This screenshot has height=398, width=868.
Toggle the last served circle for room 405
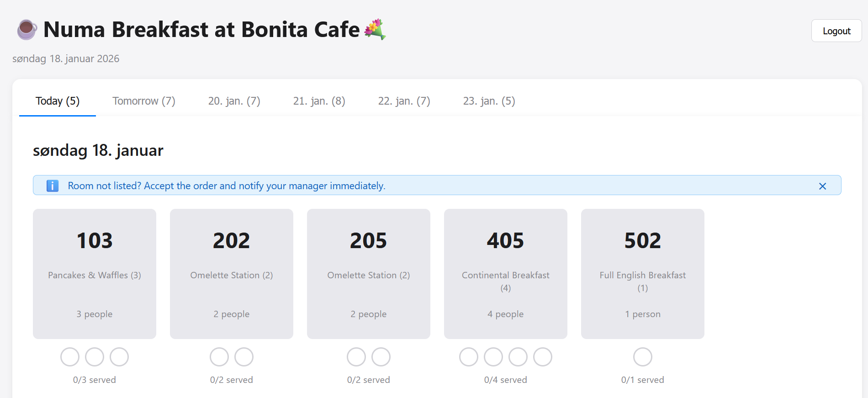click(x=543, y=357)
